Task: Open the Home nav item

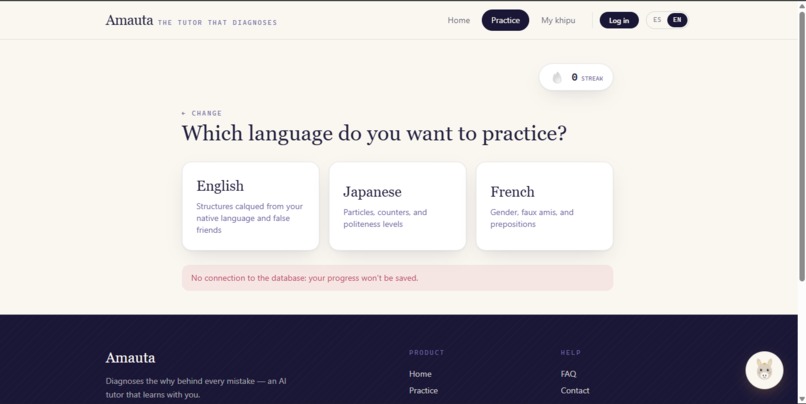Action: 459,20
